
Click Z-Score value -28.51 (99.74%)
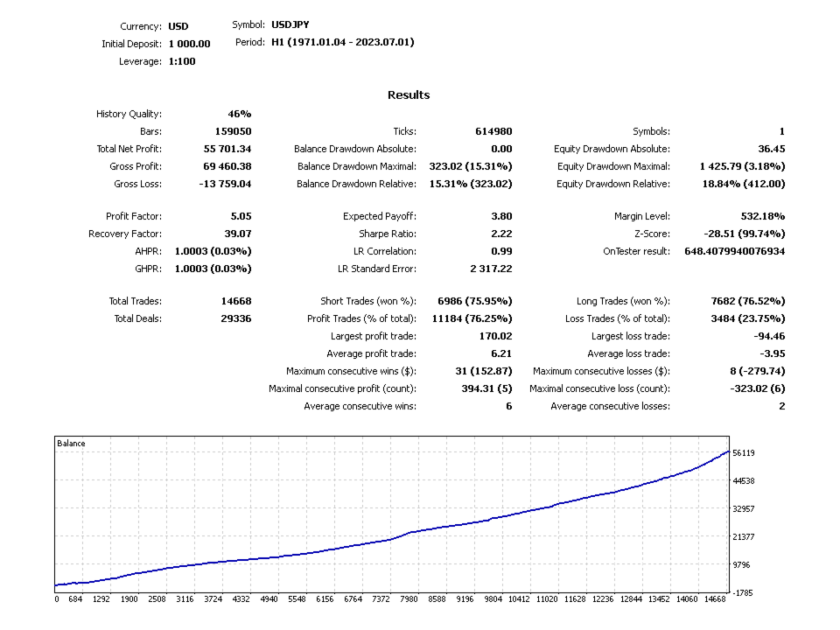point(745,234)
